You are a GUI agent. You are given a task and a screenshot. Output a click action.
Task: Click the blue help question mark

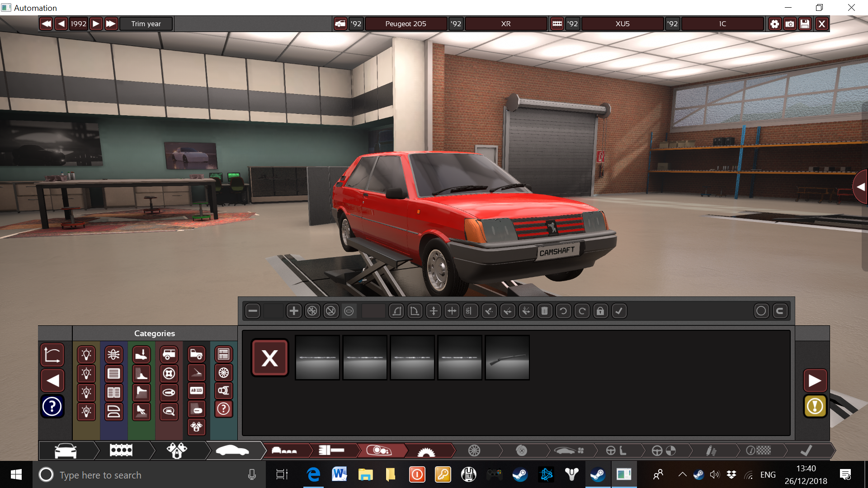tap(52, 406)
